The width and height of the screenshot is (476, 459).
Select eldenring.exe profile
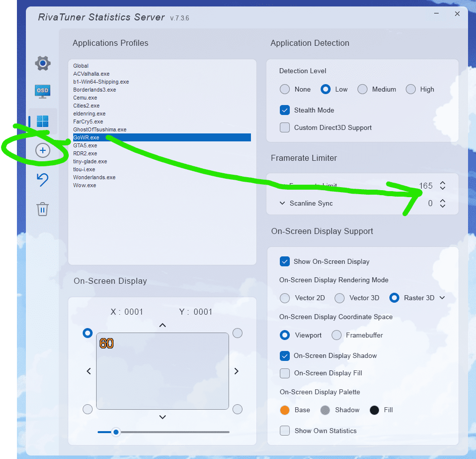tap(162, 114)
